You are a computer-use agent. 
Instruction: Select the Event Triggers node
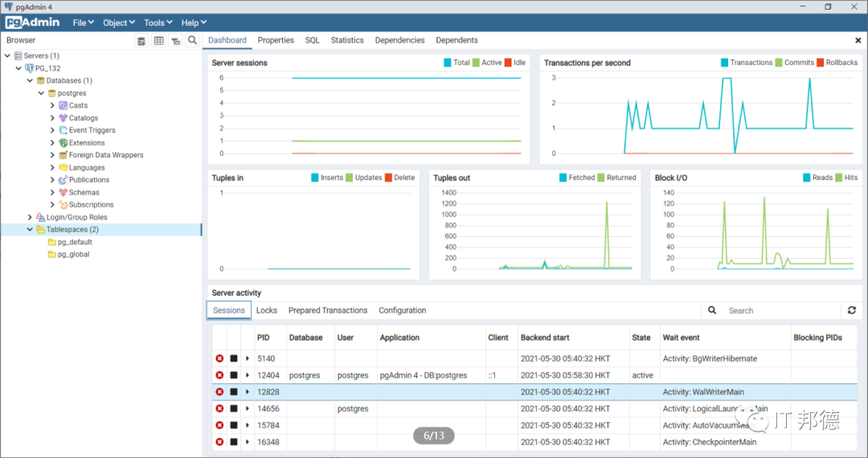click(x=92, y=130)
